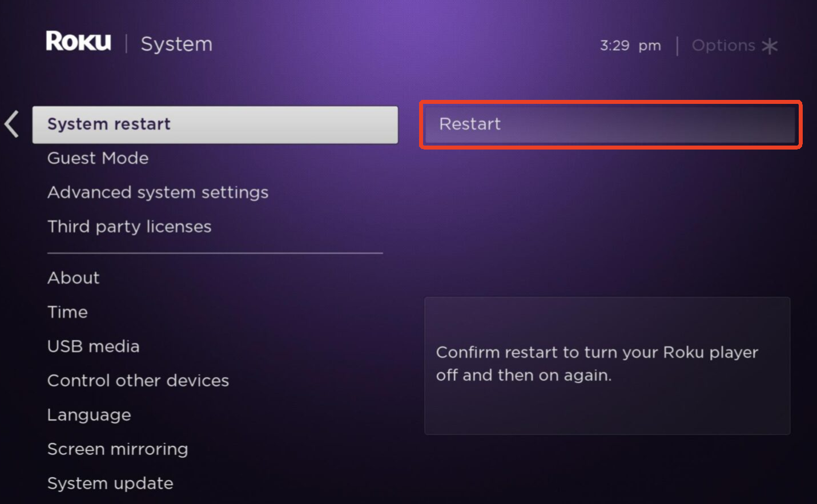Screen dimensions: 817x504
Task: Open Time settings
Action: tap(67, 312)
